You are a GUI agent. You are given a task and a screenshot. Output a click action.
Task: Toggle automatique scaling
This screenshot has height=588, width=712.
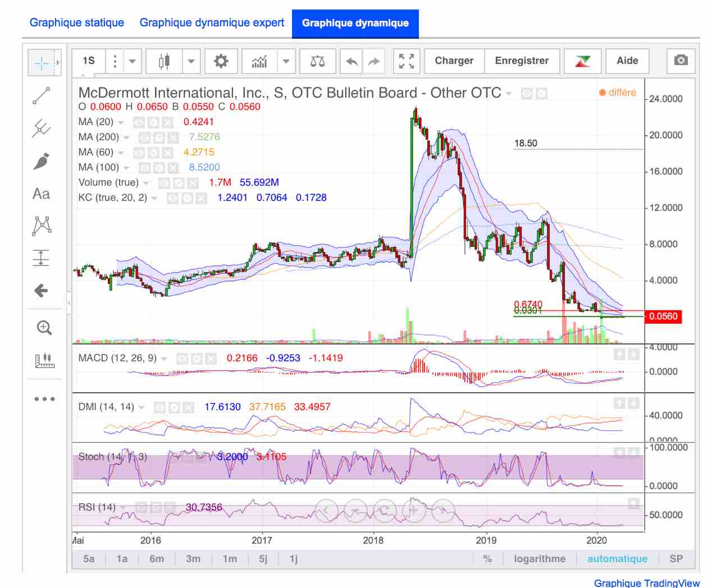point(617,559)
